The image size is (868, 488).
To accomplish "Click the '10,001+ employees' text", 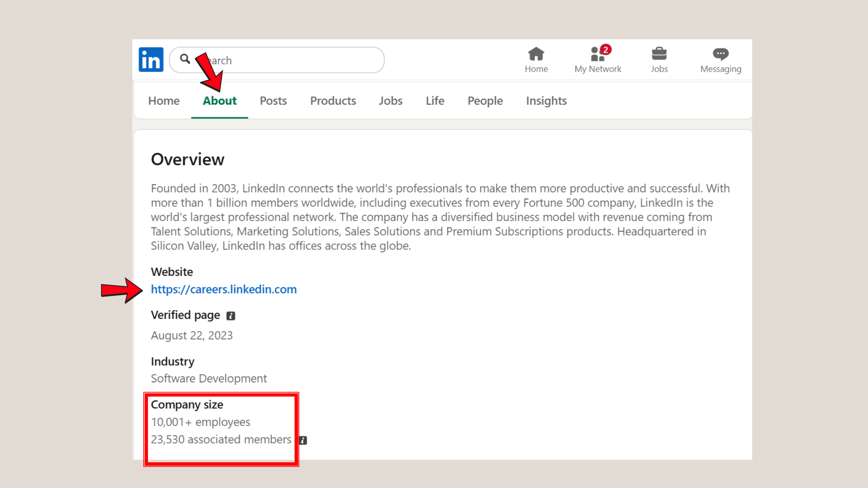I will 201,422.
